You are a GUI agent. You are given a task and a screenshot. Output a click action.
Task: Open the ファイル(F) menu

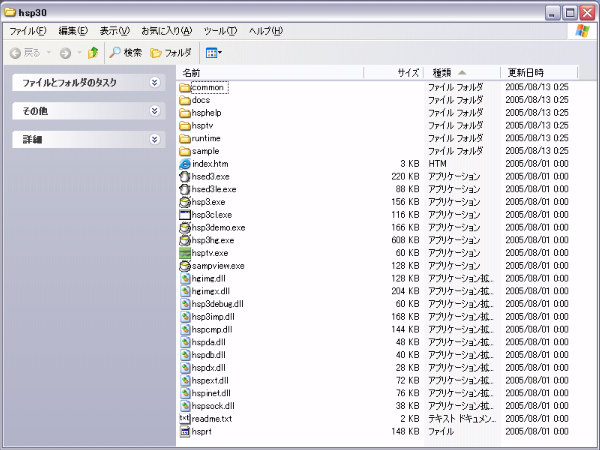coord(27,31)
